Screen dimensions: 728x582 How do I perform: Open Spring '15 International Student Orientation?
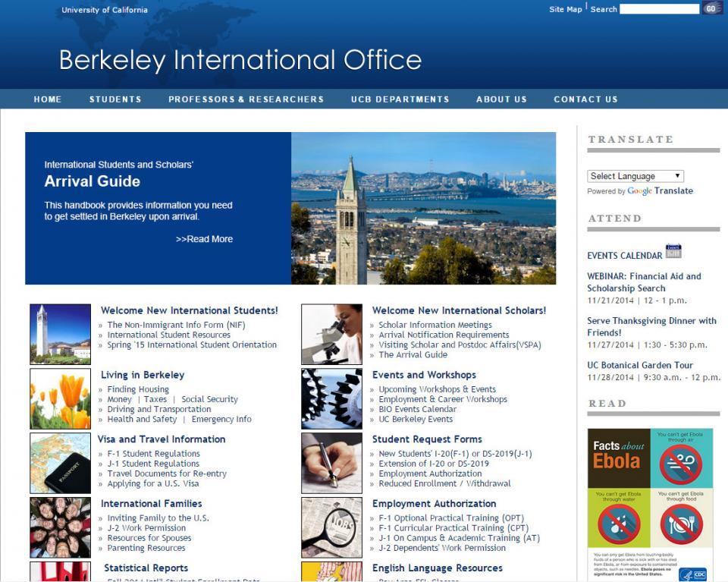pyautogui.click(x=192, y=344)
